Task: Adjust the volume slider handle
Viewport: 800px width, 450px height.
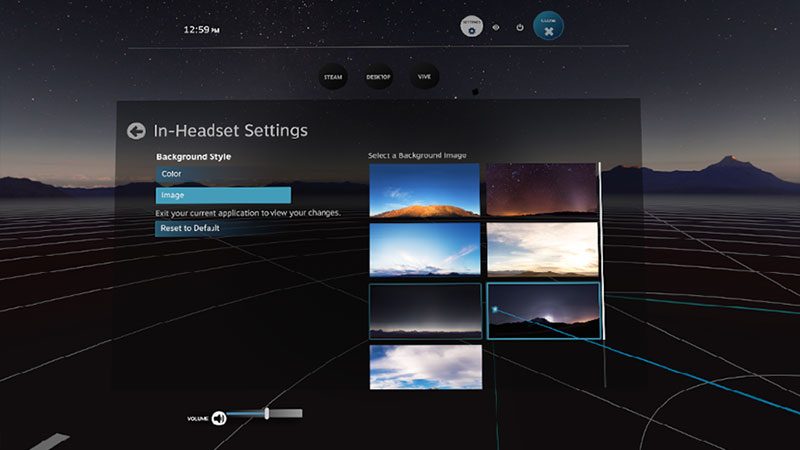Action: pyautogui.click(x=266, y=413)
